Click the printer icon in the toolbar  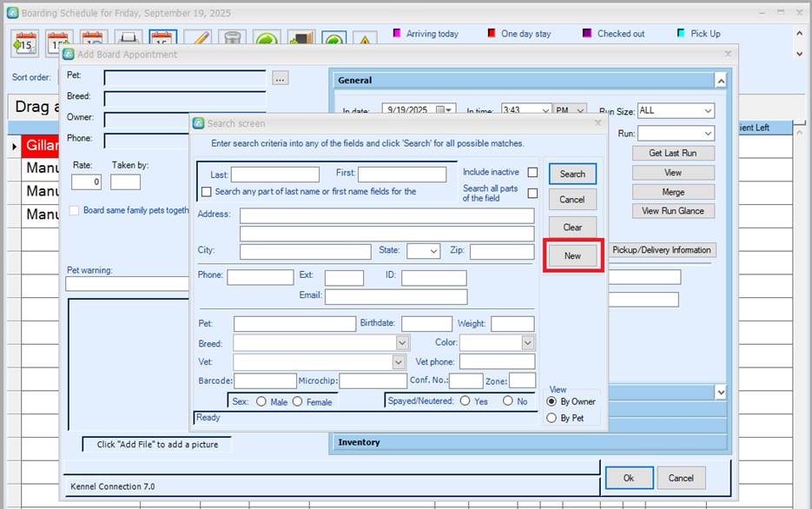tap(129, 41)
